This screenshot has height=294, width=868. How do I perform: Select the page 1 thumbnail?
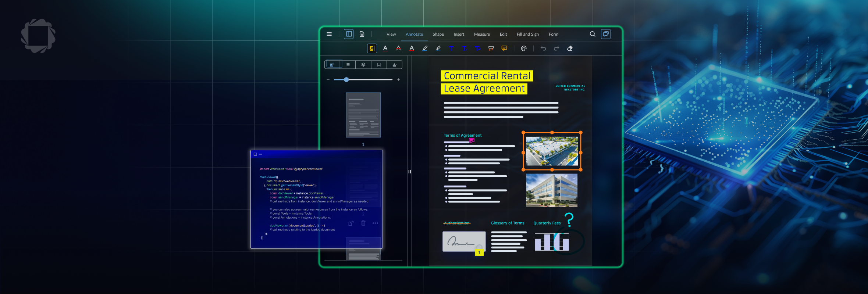(363, 115)
